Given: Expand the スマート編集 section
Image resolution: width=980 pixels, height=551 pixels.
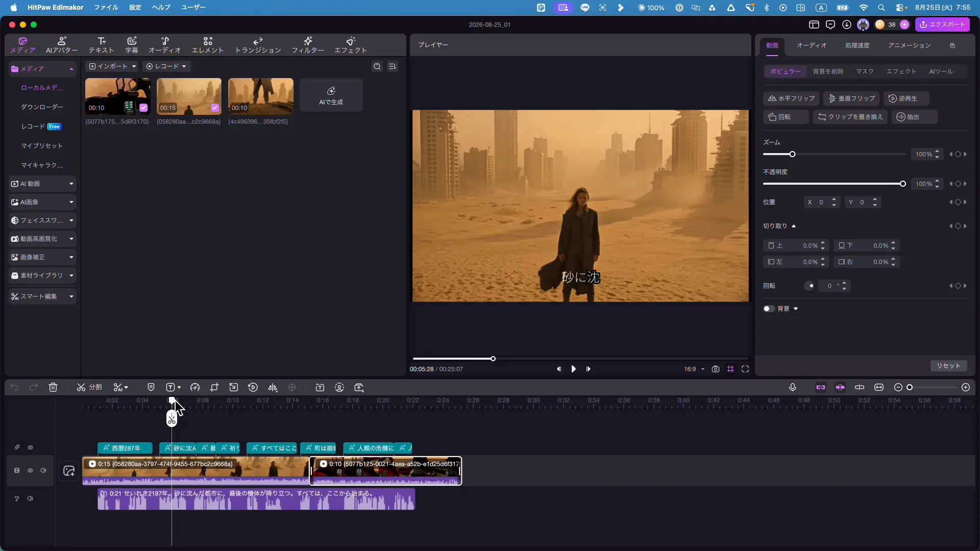Looking at the screenshot, I should (x=42, y=296).
